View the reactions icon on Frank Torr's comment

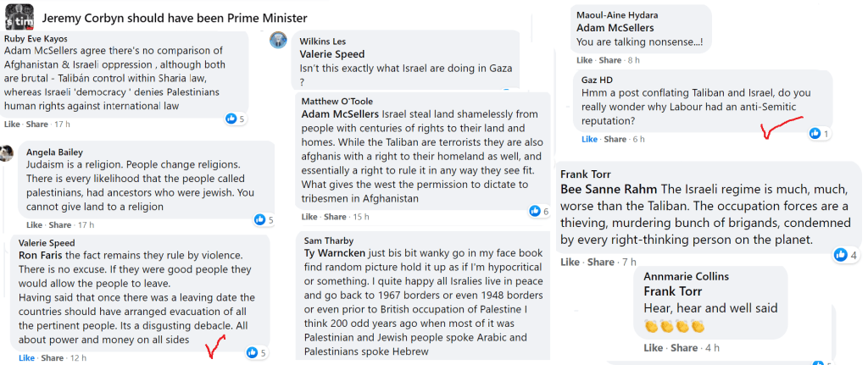[841, 255]
